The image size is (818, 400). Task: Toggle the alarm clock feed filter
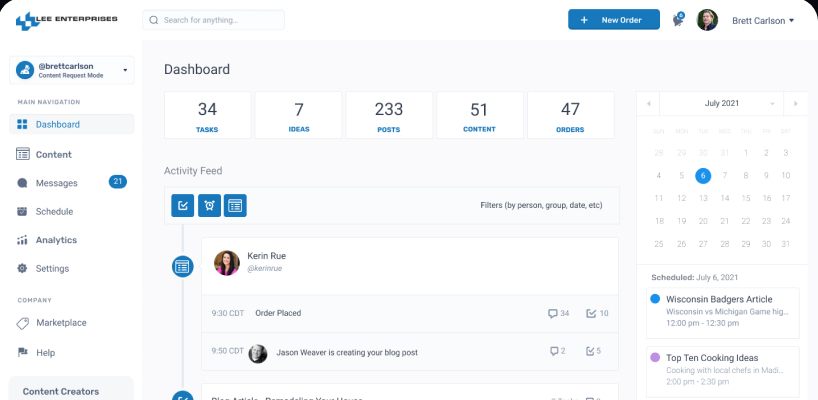tap(209, 205)
